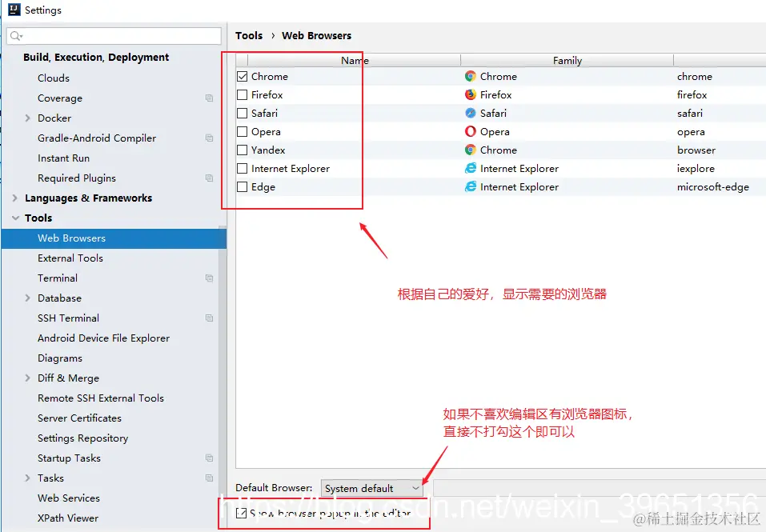Screen dimensions: 766x532
Task: Click the 'opera' path cell
Action: point(691,132)
